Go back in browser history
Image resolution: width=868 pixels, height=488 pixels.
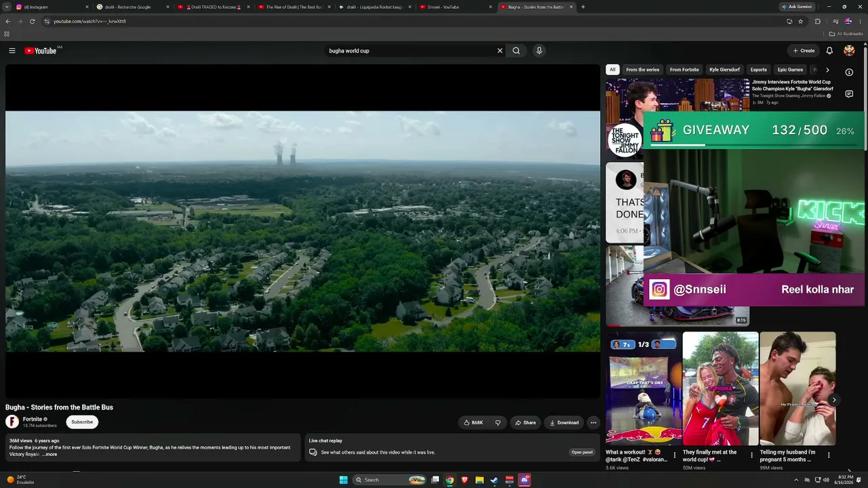[x=7, y=21]
